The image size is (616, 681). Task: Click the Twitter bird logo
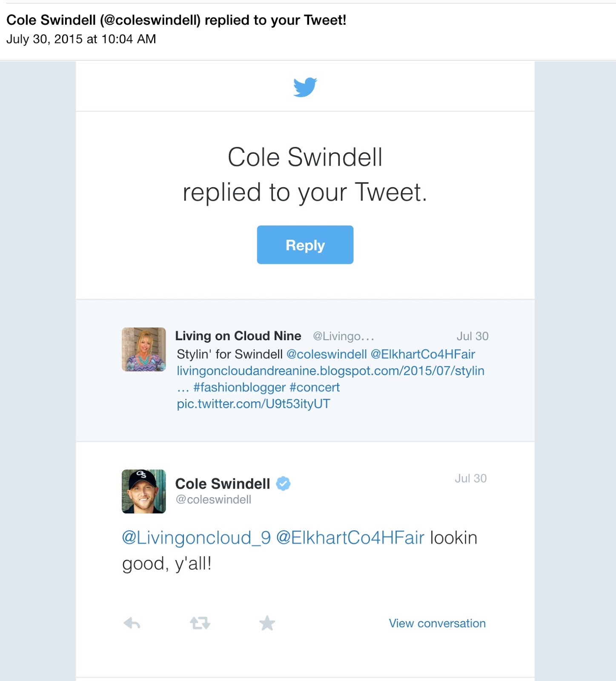coord(305,87)
